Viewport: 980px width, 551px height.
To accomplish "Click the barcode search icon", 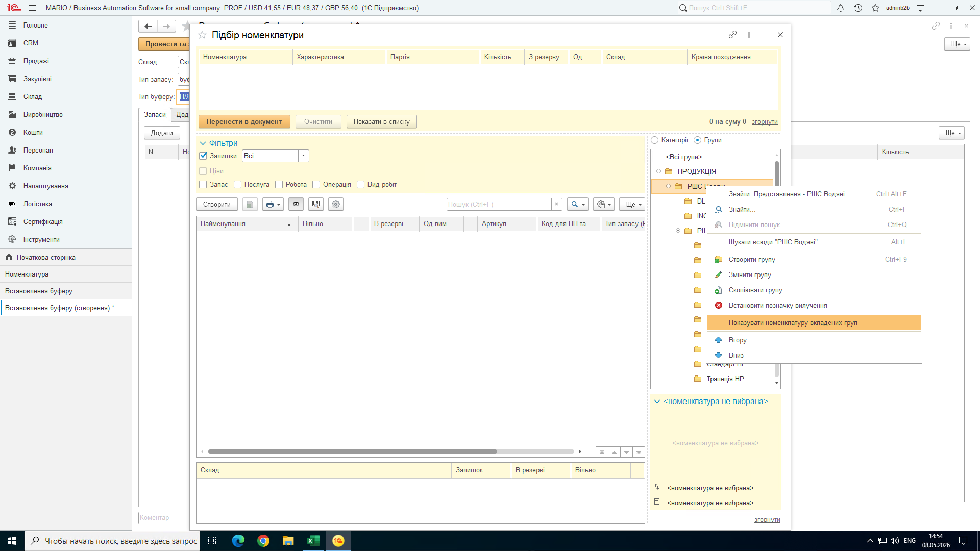I will tap(316, 204).
